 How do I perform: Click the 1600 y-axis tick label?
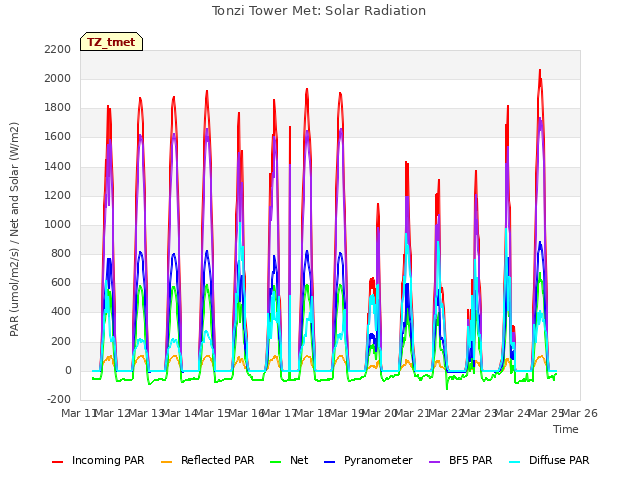point(58,137)
